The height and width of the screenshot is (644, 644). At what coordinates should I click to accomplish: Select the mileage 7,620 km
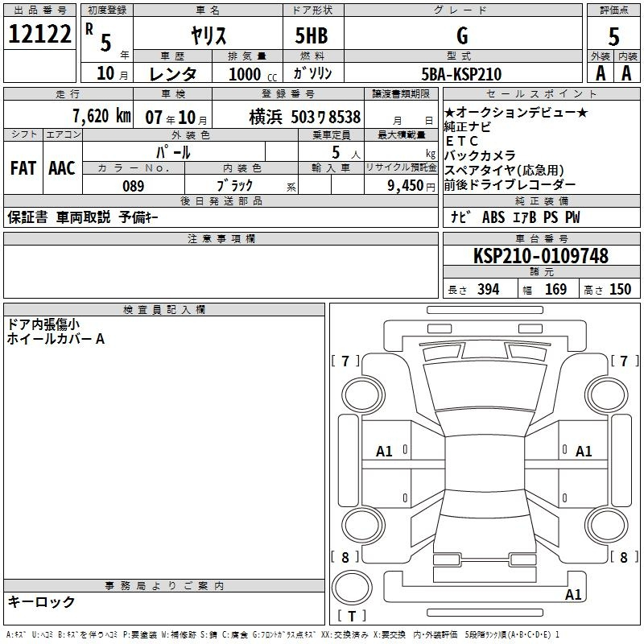click(102, 116)
